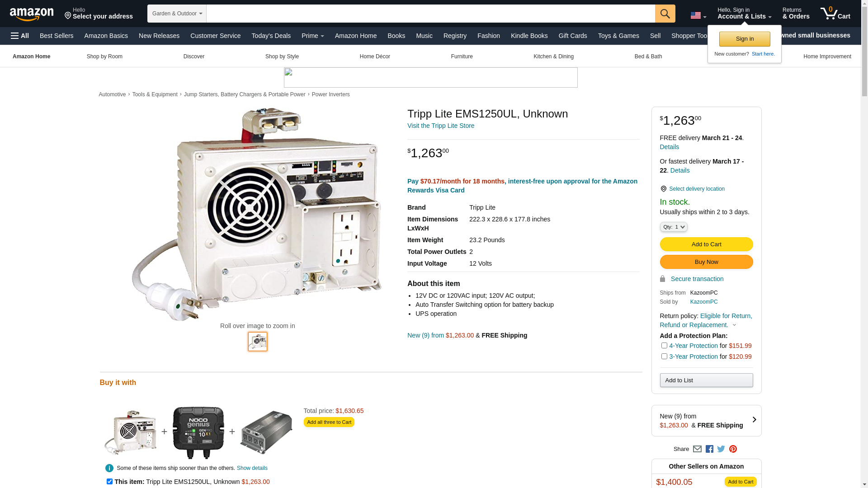Click the US flag language selector
The width and height of the screenshot is (868, 488).
tap(698, 16)
